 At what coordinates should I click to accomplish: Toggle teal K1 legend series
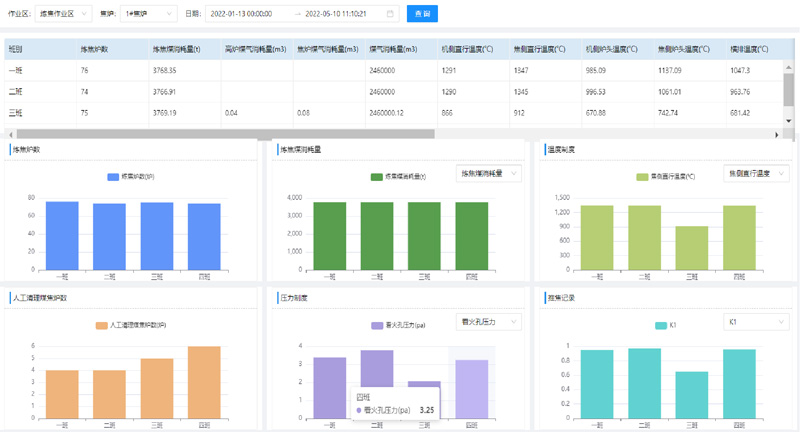[665, 325]
